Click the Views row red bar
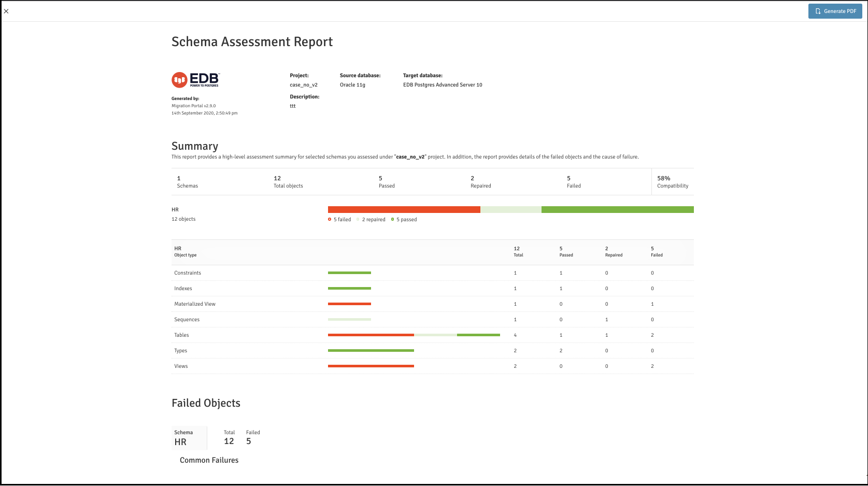 click(x=371, y=366)
